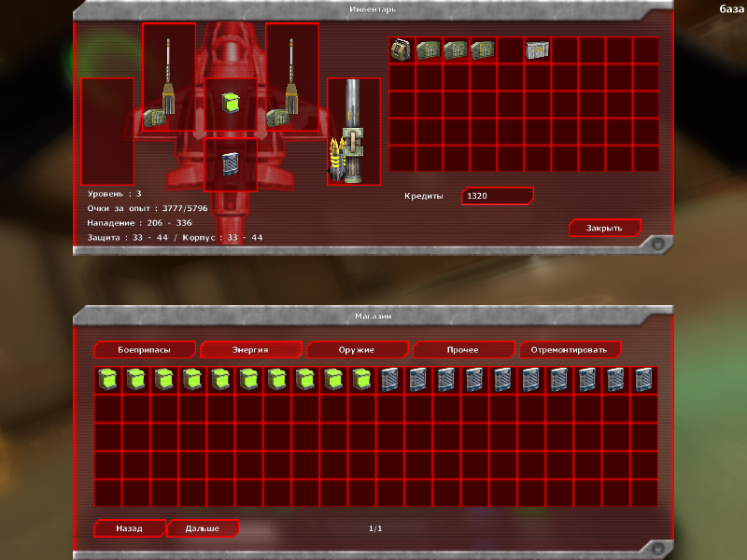Image resolution: width=747 pixels, height=560 pixels.
Task: Click the equipped green energy cell on ship
Action: [x=231, y=104]
